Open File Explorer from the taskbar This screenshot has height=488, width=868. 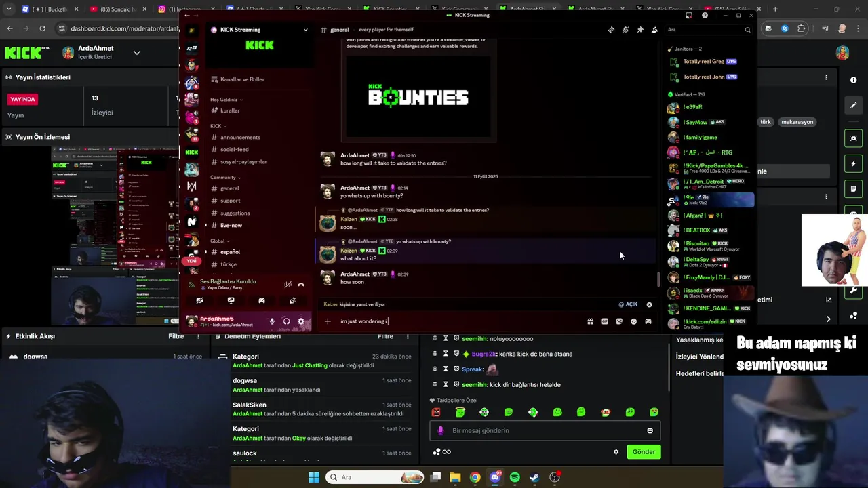tap(455, 477)
